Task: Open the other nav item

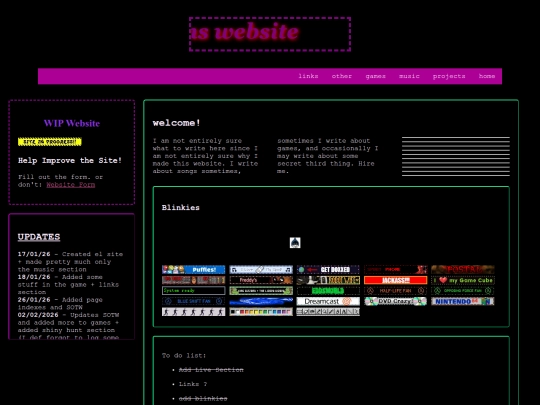Action: tap(342, 76)
